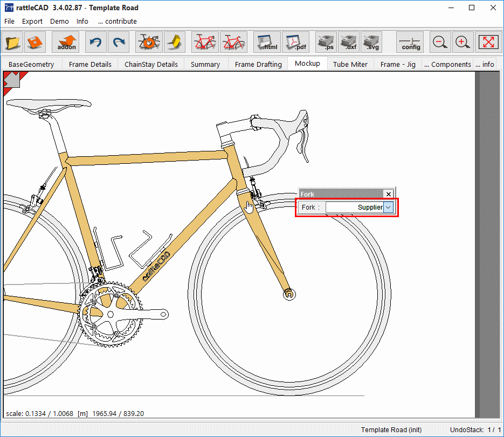
Task: Open the File menu
Action: coord(9,21)
